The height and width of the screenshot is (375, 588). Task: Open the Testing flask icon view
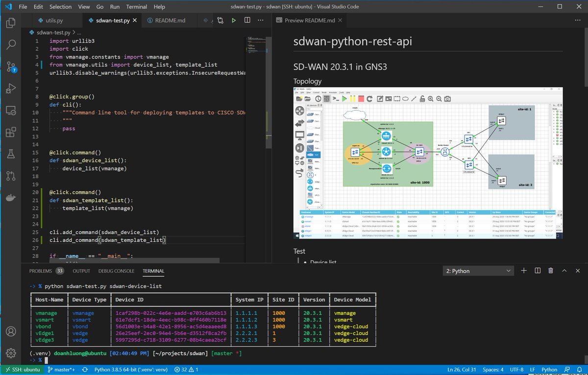[x=11, y=154]
